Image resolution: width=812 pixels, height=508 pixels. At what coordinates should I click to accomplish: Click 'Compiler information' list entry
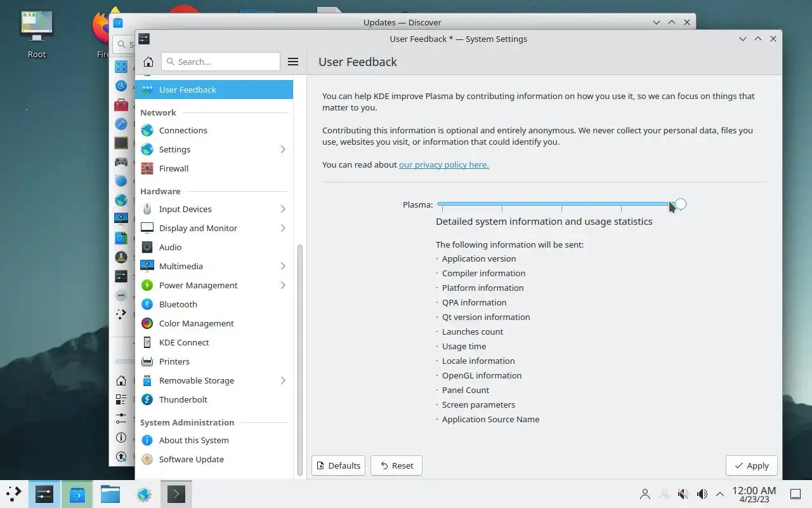484,273
